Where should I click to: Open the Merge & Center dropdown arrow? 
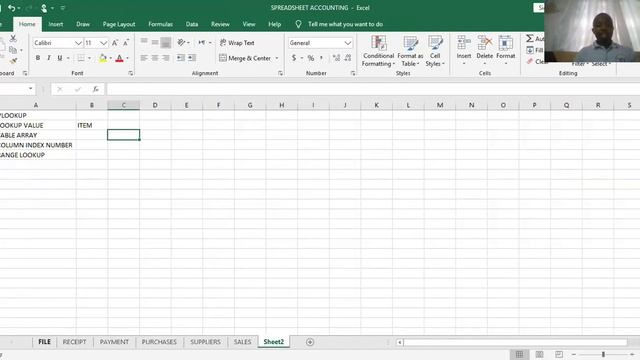(x=277, y=58)
